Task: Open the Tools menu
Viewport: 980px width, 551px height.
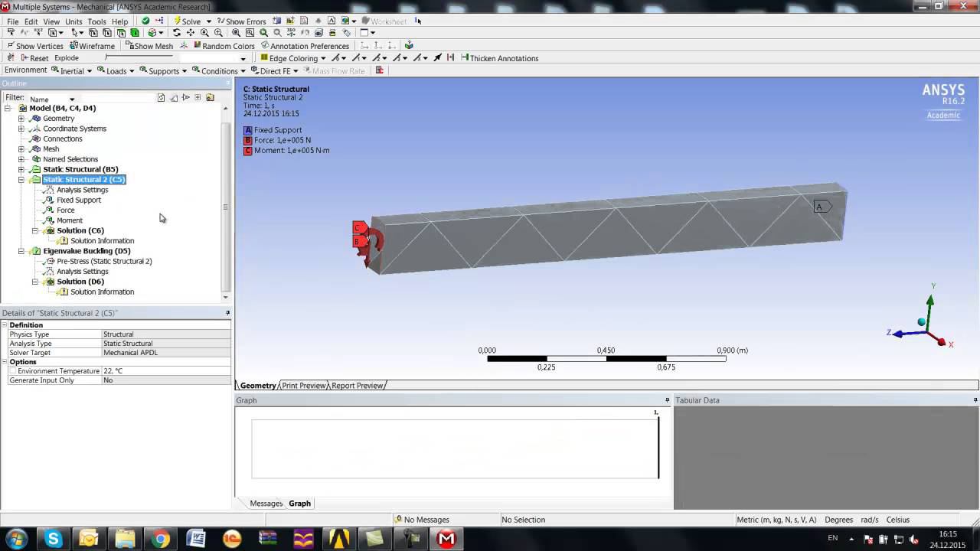Action: [96, 21]
